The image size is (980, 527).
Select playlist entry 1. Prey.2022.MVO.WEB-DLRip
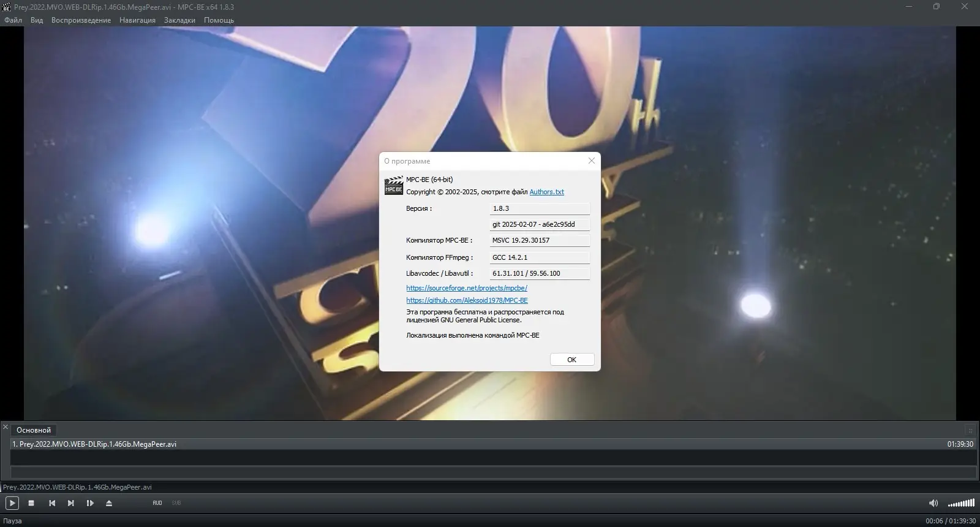click(x=492, y=444)
